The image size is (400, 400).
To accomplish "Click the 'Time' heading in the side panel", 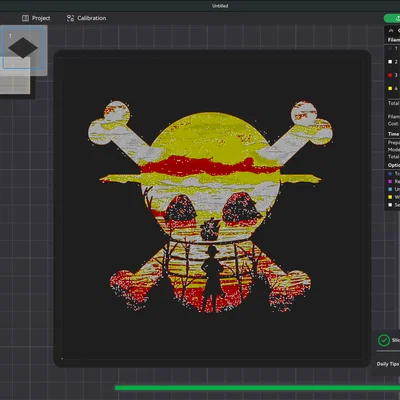I will 393,134.
